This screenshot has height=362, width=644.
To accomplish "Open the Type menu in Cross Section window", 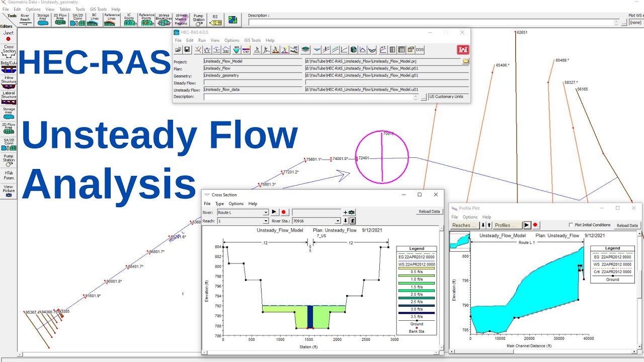I will [x=219, y=204].
